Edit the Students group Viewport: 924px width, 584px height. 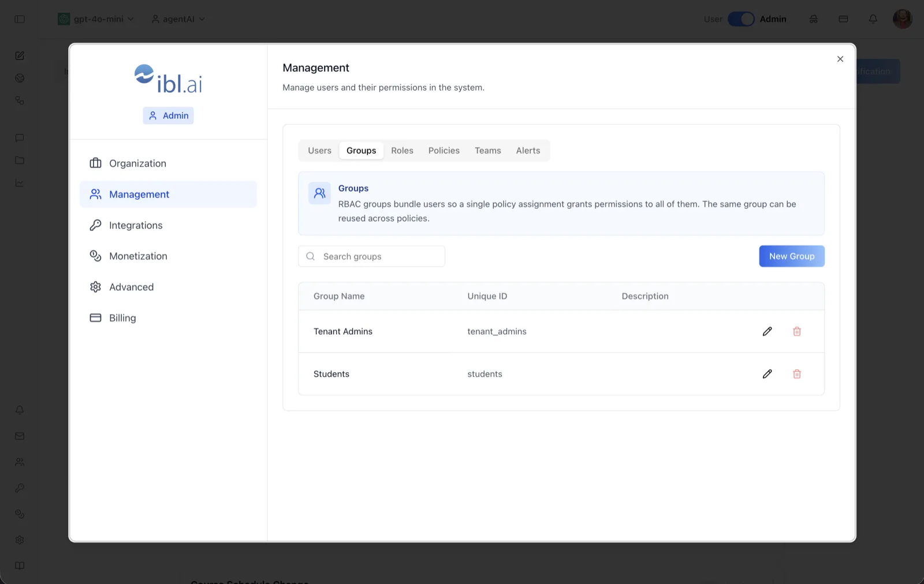[767, 374]
